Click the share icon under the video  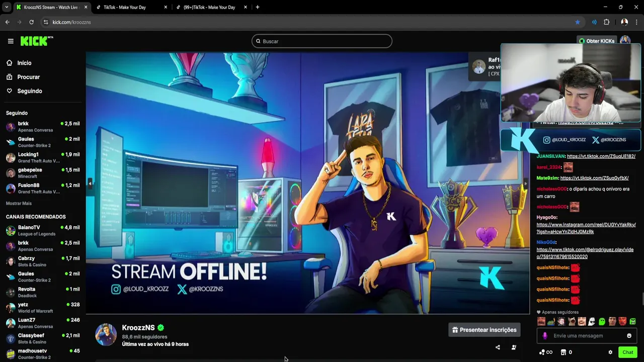(x=498, y=347)
